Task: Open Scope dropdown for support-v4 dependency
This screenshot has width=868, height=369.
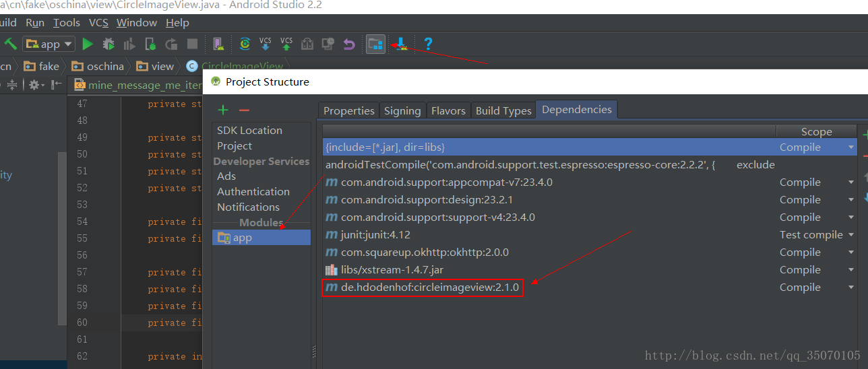Action: coord(850,217)
